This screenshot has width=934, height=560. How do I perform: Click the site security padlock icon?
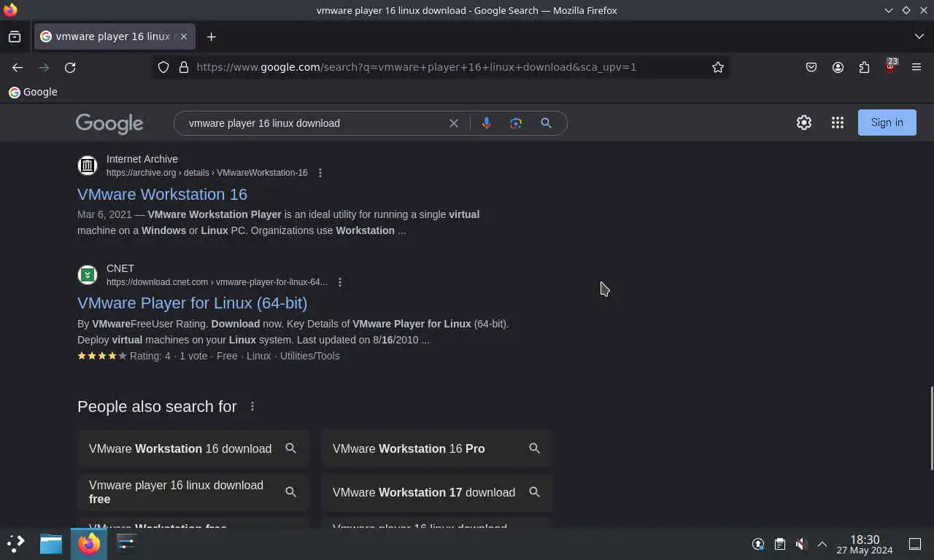184,67
